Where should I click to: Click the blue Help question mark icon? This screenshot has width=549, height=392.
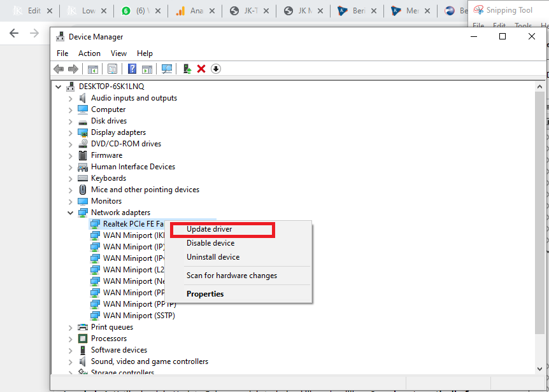[x=132, y=69]
